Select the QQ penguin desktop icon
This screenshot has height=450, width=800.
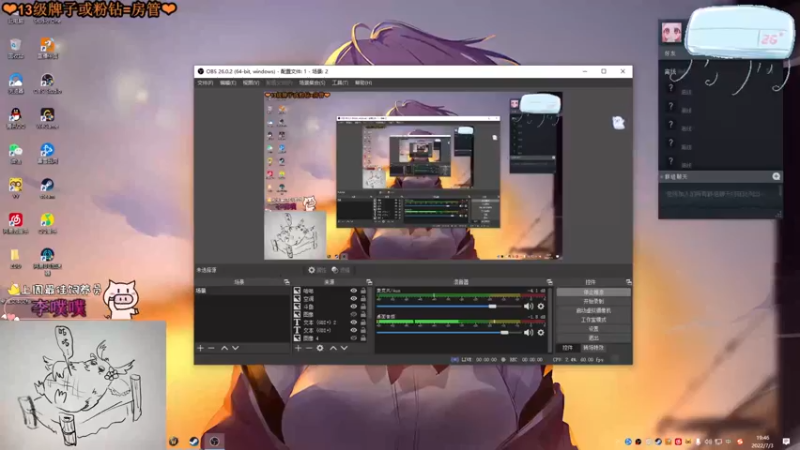(x=15, y=118)
